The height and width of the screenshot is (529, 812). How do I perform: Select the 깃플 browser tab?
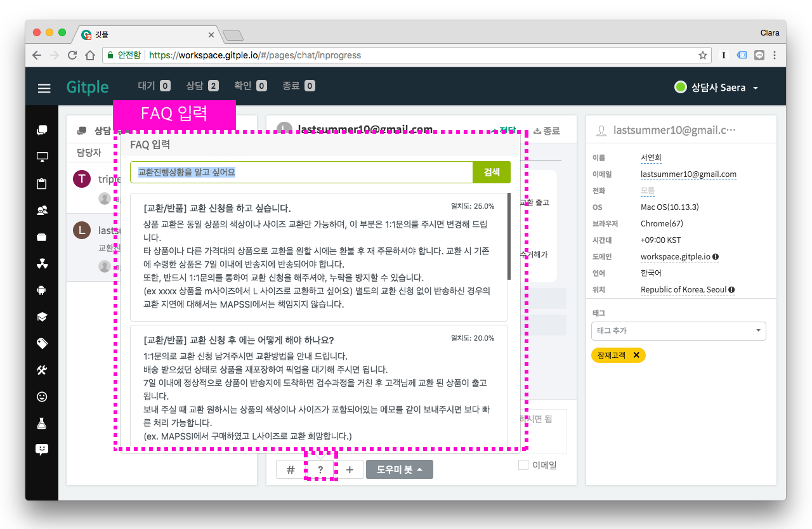(147, 35)
